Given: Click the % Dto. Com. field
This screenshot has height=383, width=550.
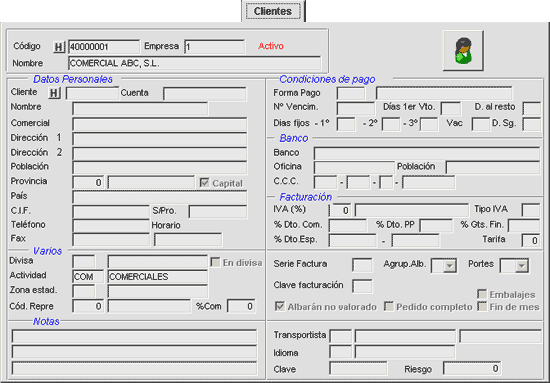Looking at the screenshot, I should (x=348, y=226).
